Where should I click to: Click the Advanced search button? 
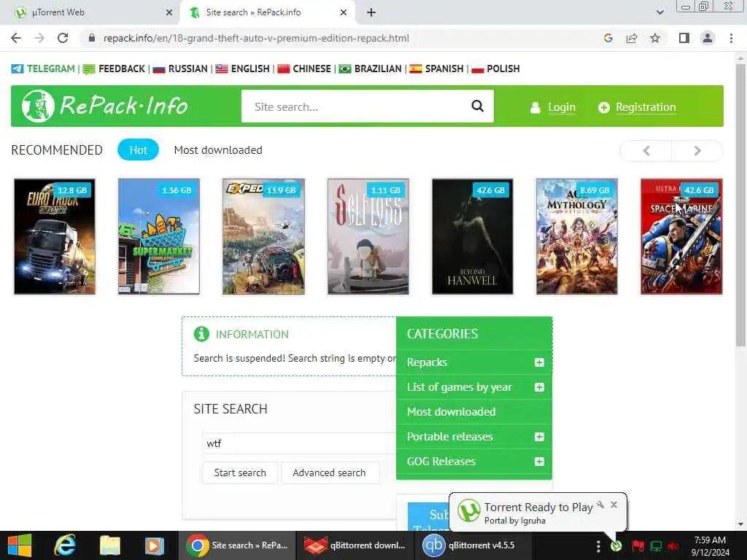click(x=329, y=472)
